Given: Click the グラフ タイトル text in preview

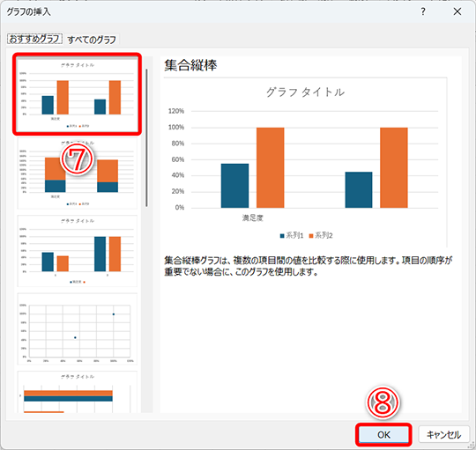Looking at the screenshot, I should click(x=305, y=92).
